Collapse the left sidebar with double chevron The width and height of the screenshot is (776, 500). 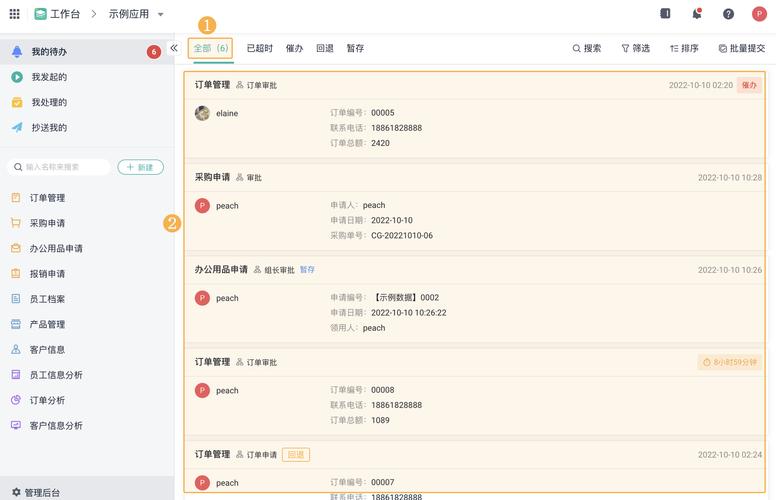click(x=174, y=48)
